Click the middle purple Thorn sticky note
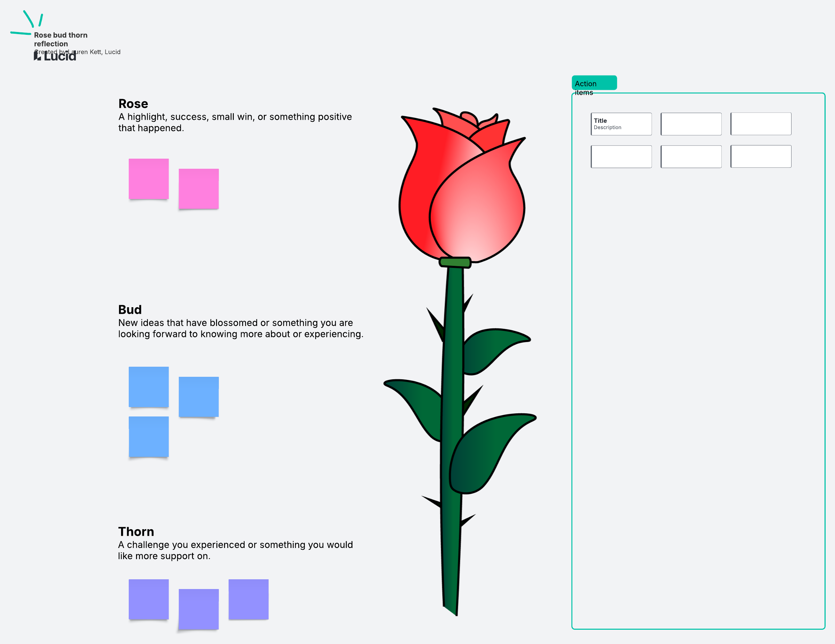The image size is (835, 644). click(198, 609)
